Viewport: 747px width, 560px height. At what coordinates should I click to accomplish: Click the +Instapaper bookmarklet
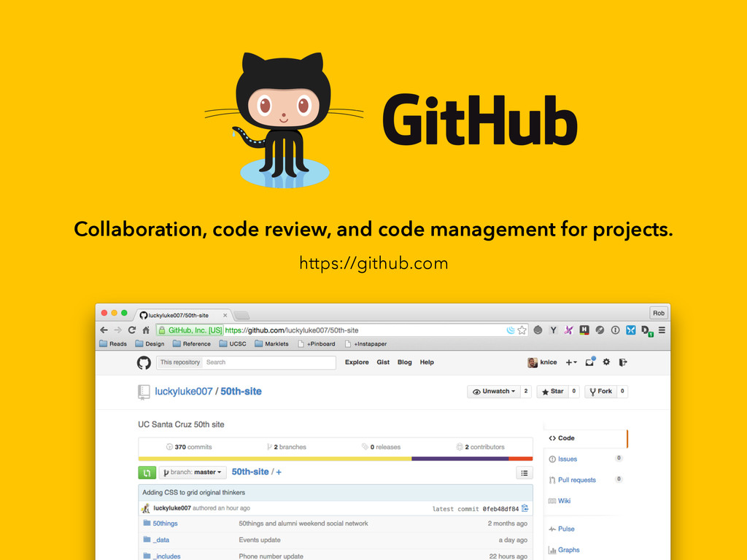point(366,344)
